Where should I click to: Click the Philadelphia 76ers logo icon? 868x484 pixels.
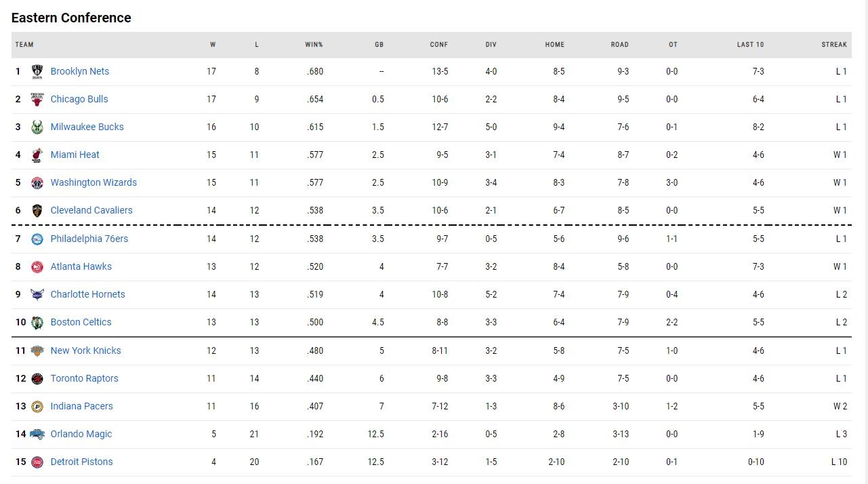coord(37,239)
